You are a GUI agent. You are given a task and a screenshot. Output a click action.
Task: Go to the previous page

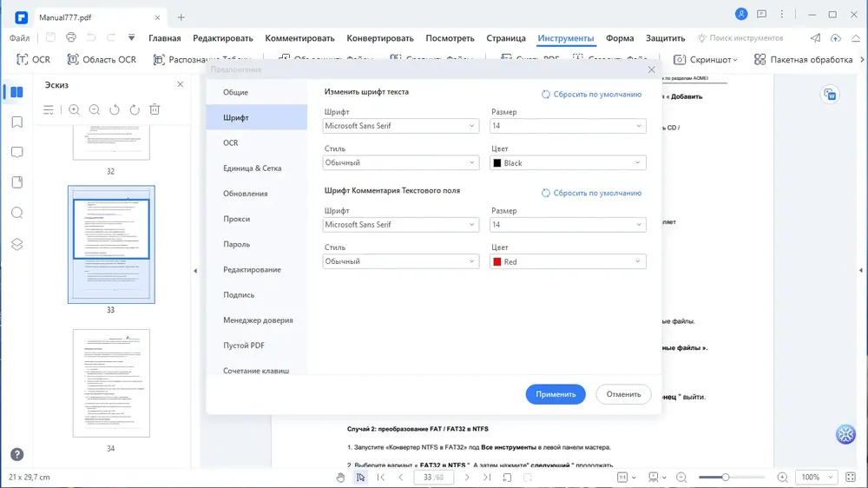(x=401, y=478)
